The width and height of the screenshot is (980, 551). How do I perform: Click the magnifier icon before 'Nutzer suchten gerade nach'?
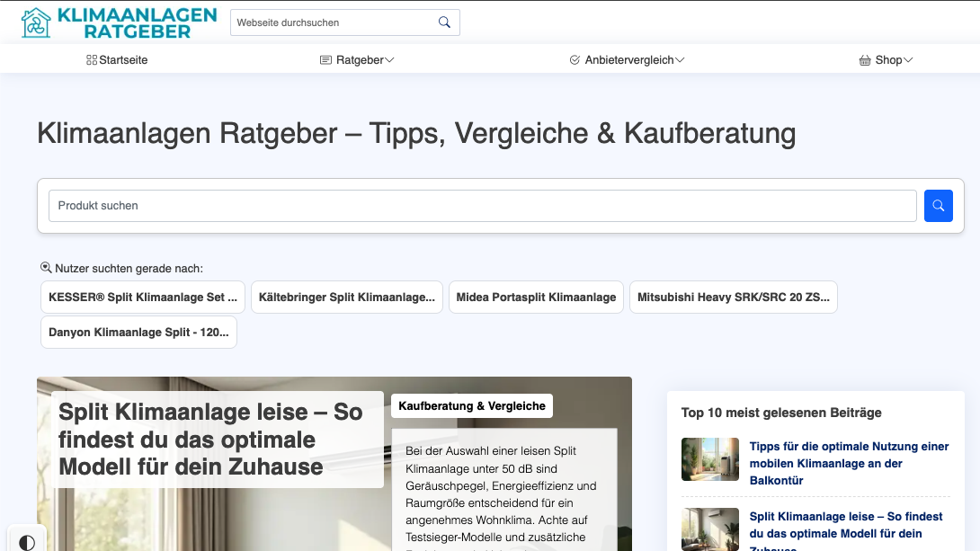click(44, 267)
